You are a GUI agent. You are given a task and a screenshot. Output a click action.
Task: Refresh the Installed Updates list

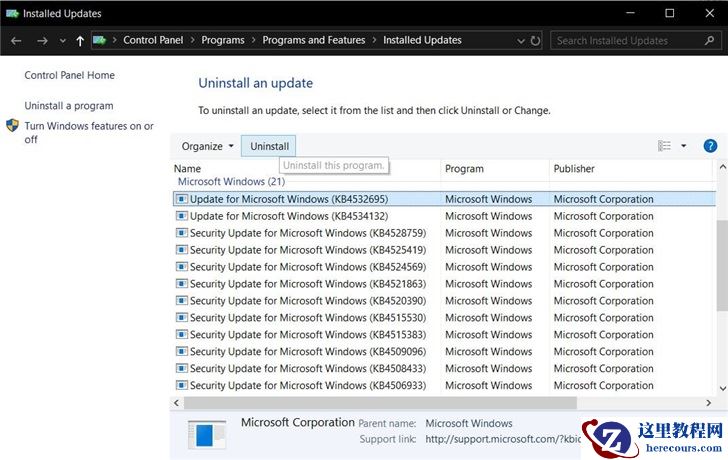pyautogui.click(x=535, y=41)
